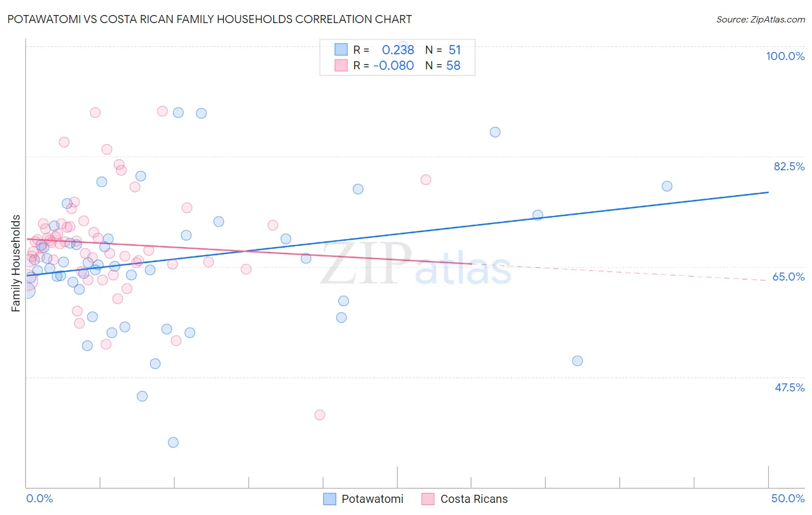Viewport: 812px width, 515px height.
Task: Click the 82.5% y-axis label
Action: pyautogui.click(x=789, y=166)
